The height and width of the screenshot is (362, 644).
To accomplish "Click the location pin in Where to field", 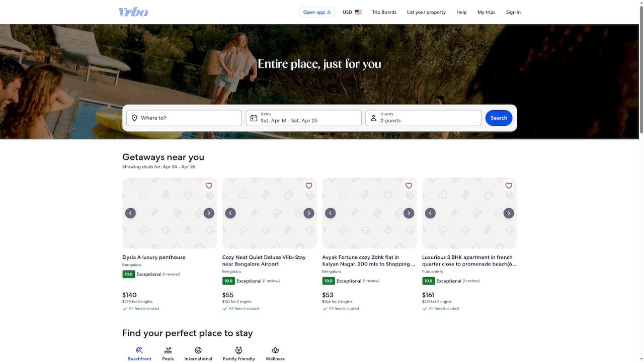I will (134, 118).
